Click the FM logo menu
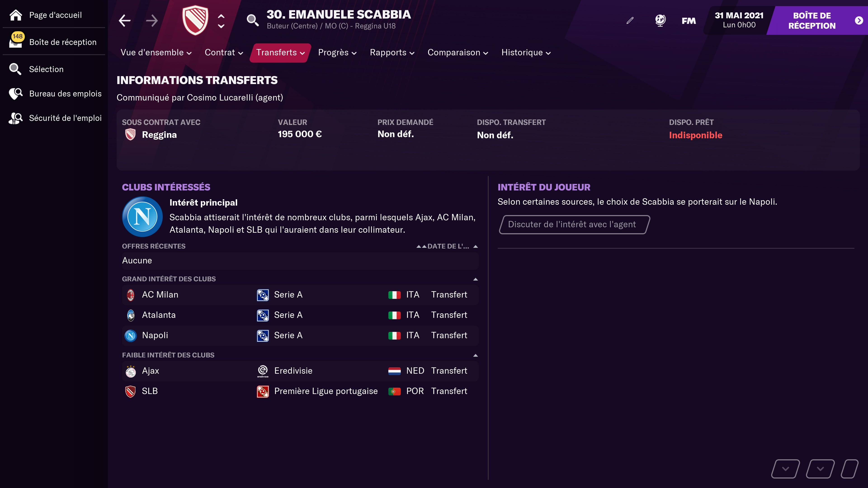The width and height of the screenshot is (868, 488). 689,21
